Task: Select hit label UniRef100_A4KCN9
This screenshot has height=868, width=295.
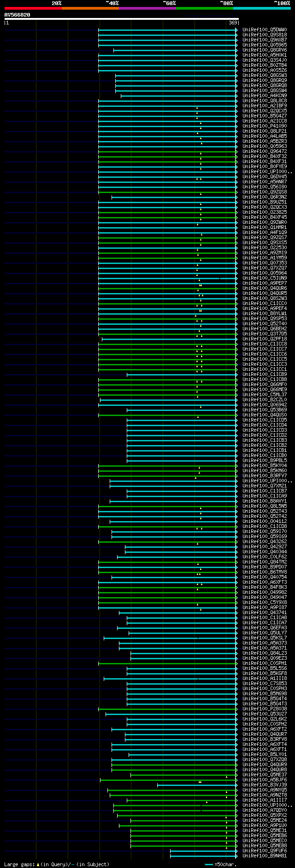Action: [x=265, y=95]
